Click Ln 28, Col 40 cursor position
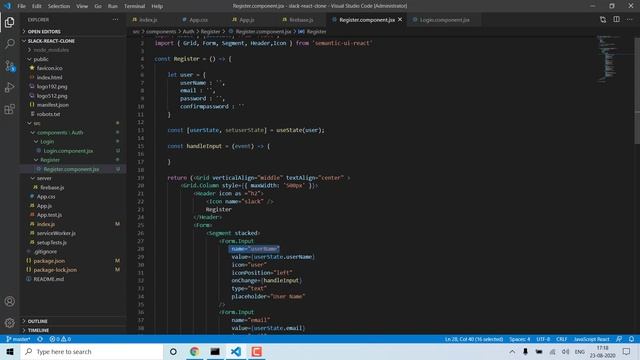Viewport: 640px width, 360px height. (474, 339)
